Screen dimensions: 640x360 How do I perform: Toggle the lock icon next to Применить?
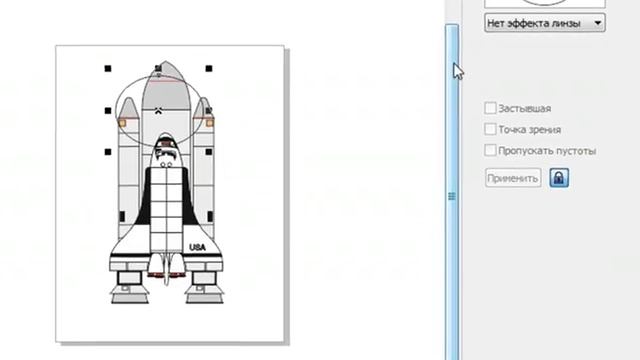tap(559, 178)
